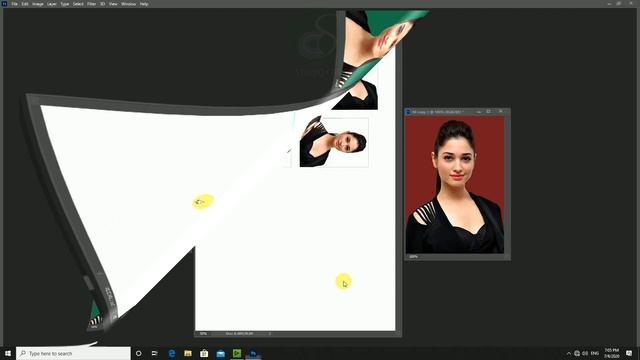
Task: Open Task View on the taskbar
Action: (155, 353)
